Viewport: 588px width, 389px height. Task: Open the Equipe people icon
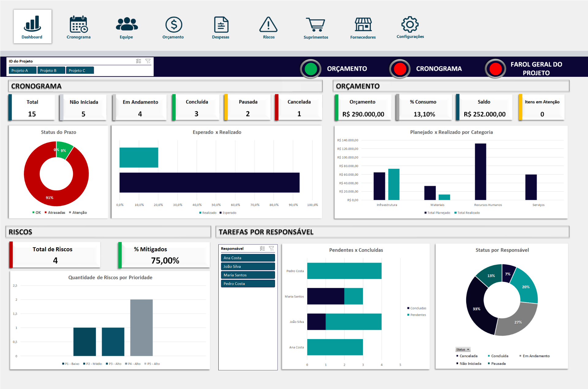coord(127,24)
